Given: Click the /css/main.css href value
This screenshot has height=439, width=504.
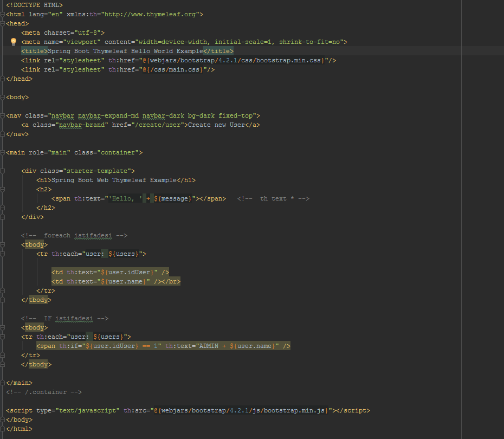Looking at the screenshot, I should pos(173,70).
